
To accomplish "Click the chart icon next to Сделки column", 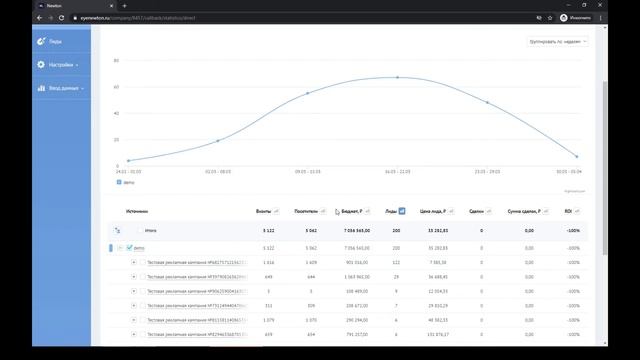I will tap(489, 211).
